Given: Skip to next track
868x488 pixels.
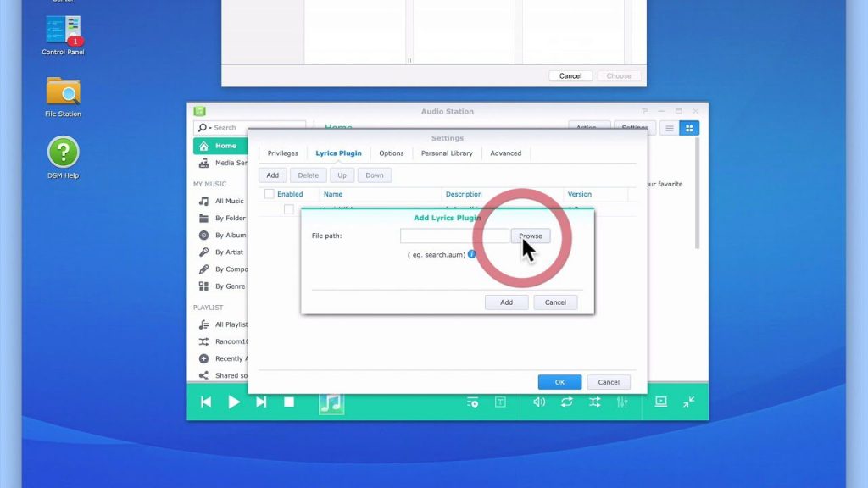Looking at the screenshot, I should 261,402.
